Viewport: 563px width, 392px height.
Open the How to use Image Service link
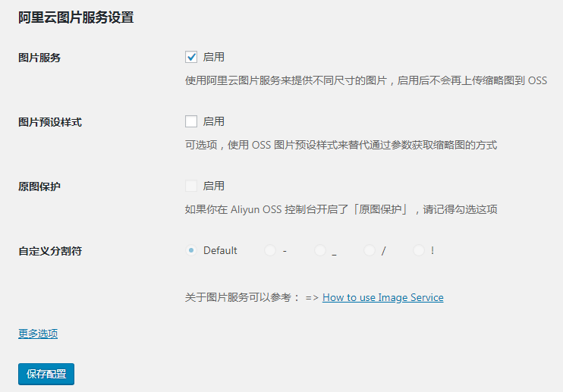click(x=382, y=298)
